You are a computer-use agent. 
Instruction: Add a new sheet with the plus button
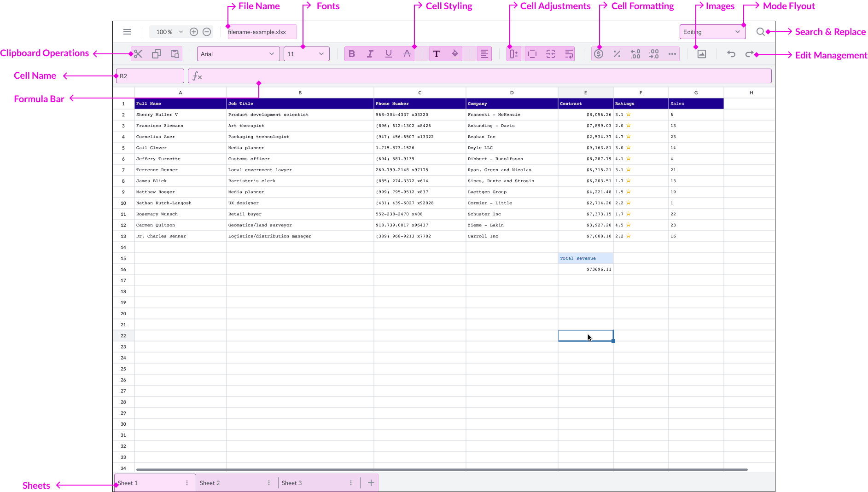pyautogui.click(x=370, y=482)
